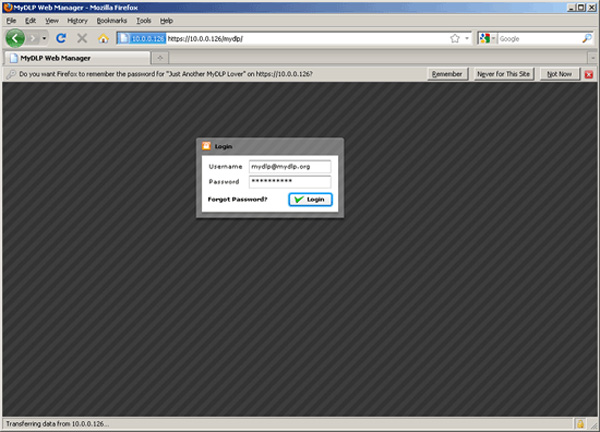Click the Remember password button
Viewport: 600px width, 432px height.
[447, 74]
